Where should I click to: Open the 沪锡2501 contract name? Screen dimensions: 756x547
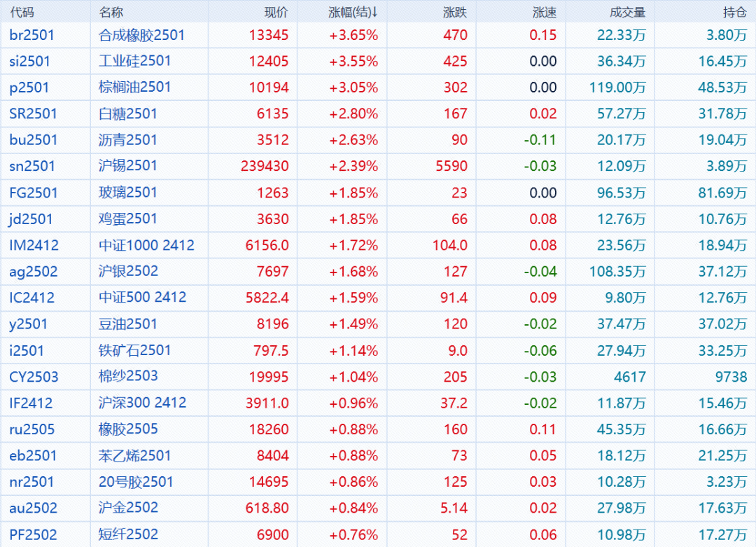pos(128,166)
